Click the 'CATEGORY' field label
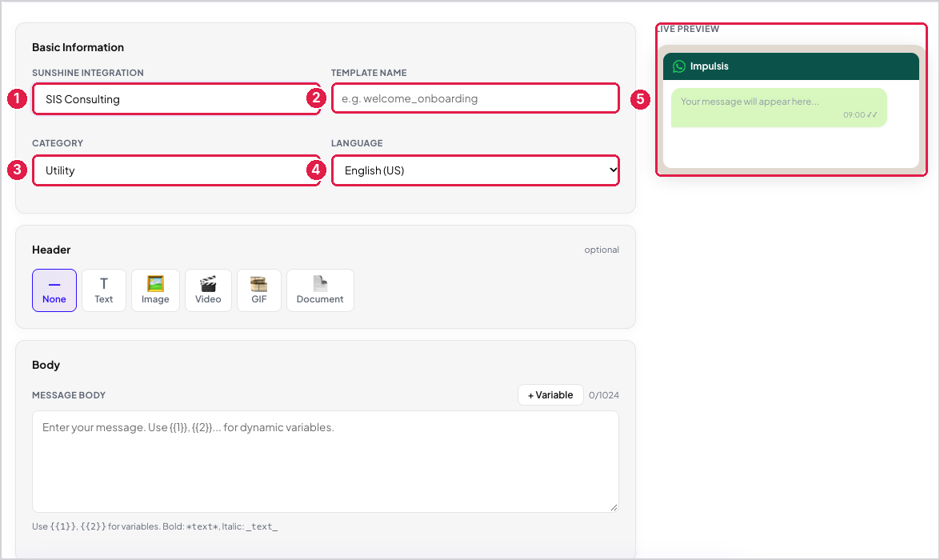Image resolution: width=940 pixels, height=560 pixels. coord(58,143)
